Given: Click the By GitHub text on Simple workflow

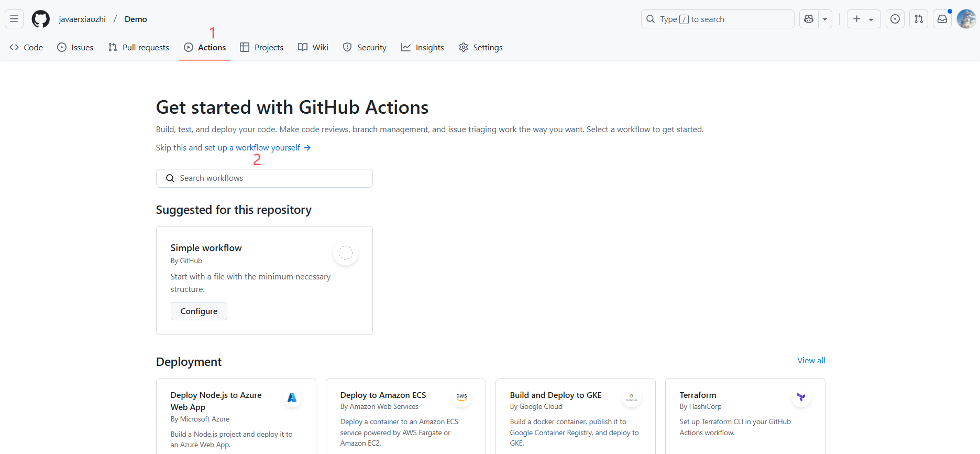Looking at the screenshot, I should click(x=186, y=261).
